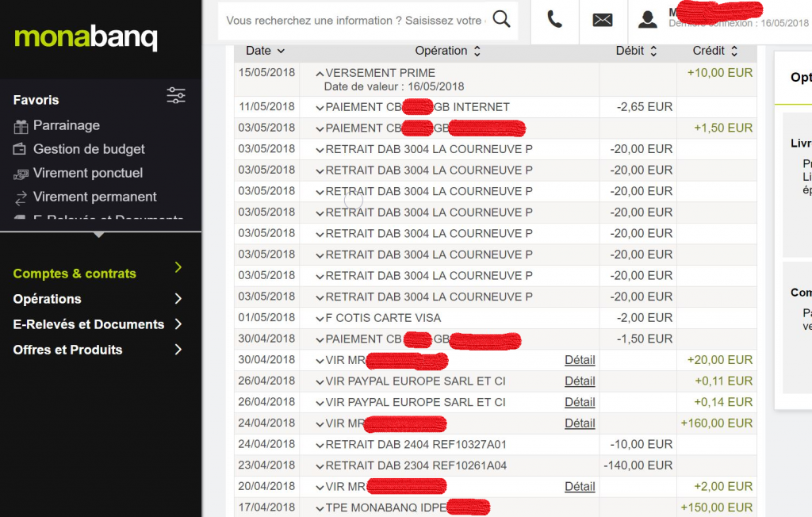Collapse the VERSEMENT PRIME row
Viewport: 812px width, 517px height.
click(320, 74)
